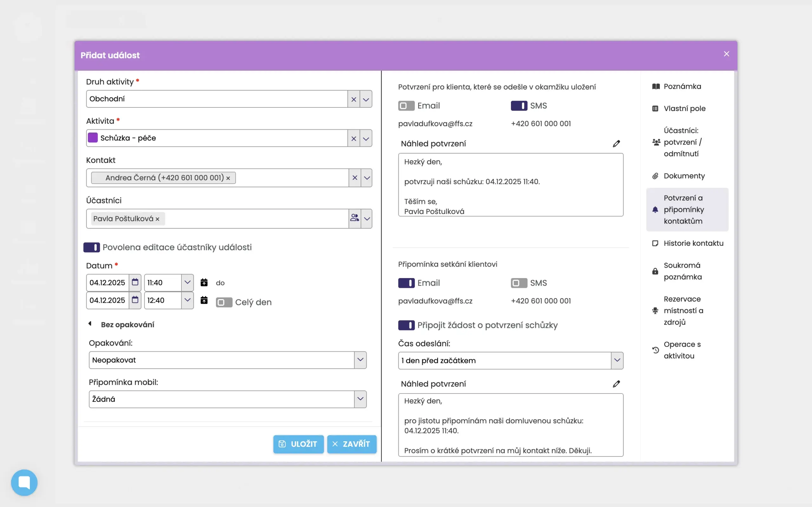Switch to the Historie kontaktu section
Image resolution: width=812 pixels, height=507 pixels.
693,243
